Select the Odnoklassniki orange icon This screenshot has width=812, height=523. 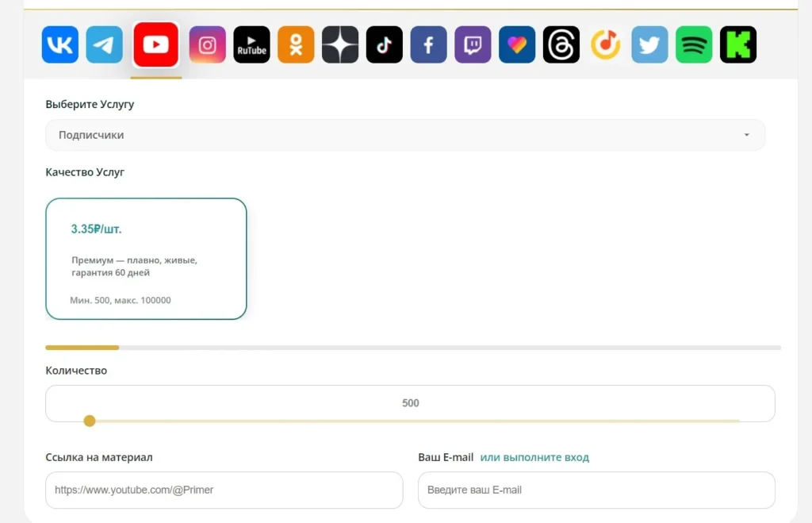(296, 44)
